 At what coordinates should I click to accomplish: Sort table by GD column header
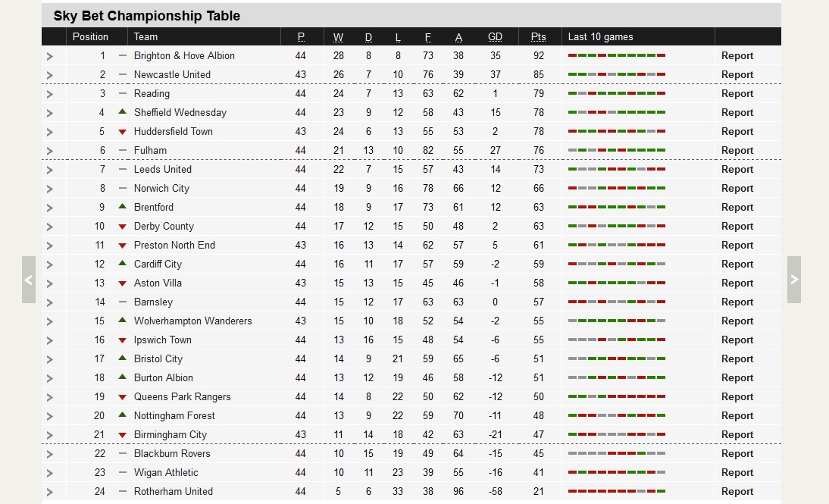pos(495,36)
